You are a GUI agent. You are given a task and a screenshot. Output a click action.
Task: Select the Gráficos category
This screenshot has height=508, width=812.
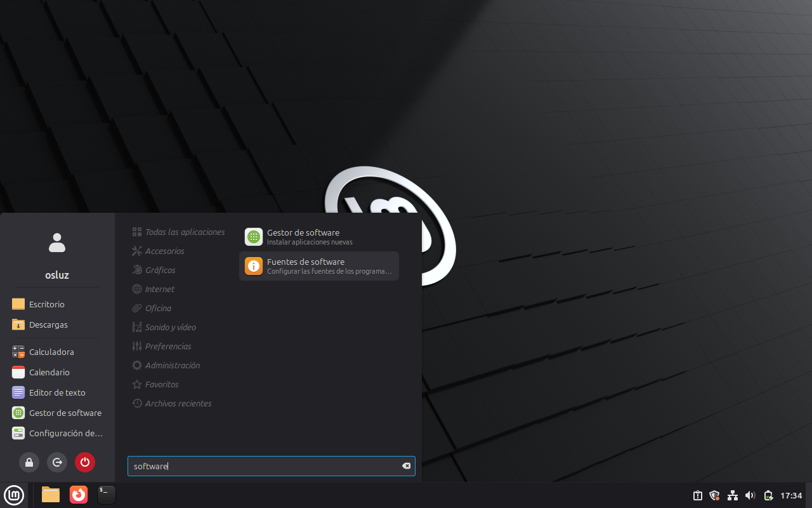tap(154, 270)
